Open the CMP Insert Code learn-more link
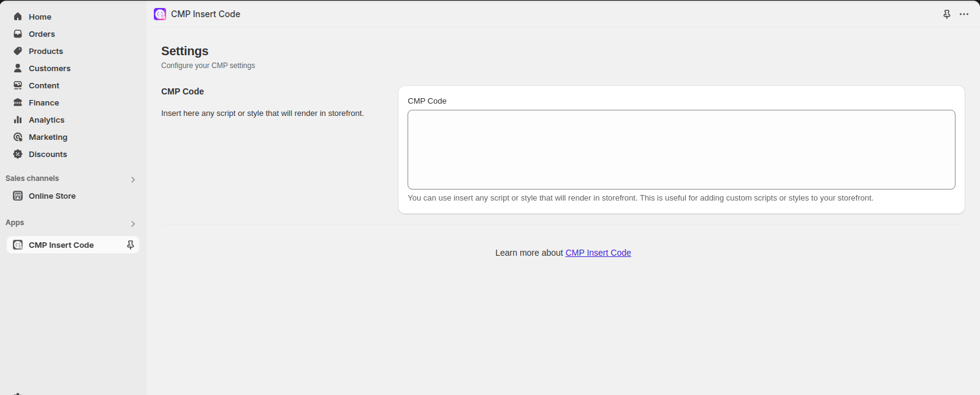Viewport: 980px width, 395px height. (598, 253)
